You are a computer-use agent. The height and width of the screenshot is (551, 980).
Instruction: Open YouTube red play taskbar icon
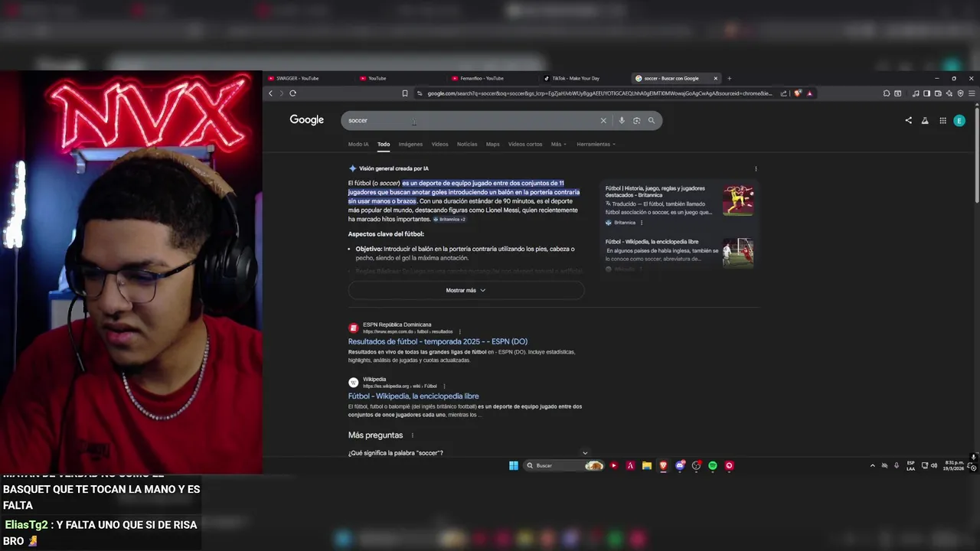(x=613, y=465)
